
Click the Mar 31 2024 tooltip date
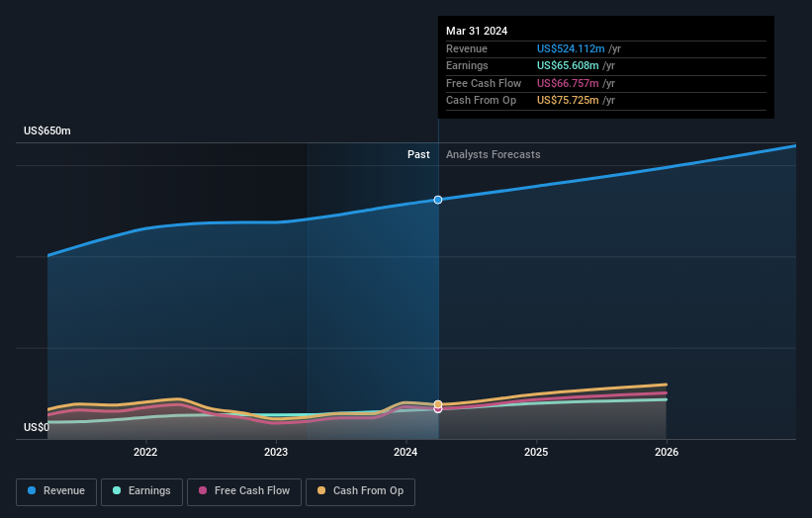pos(477,31)
